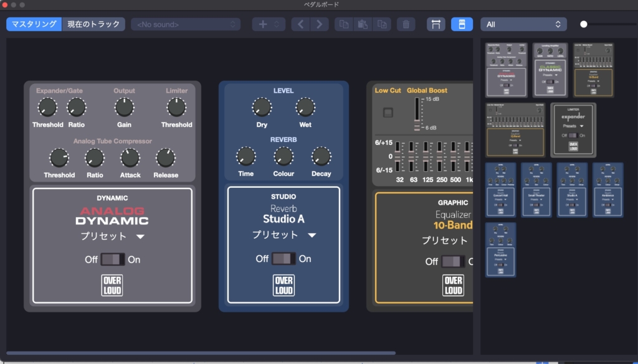
Task: Switch to 現在のトラック tab
Action: pos(93,24)
